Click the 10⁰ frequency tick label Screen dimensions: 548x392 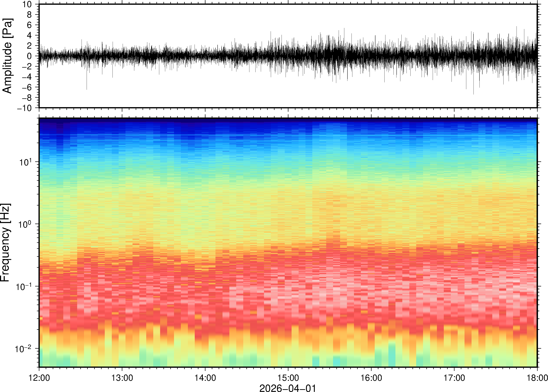point(25,224)
